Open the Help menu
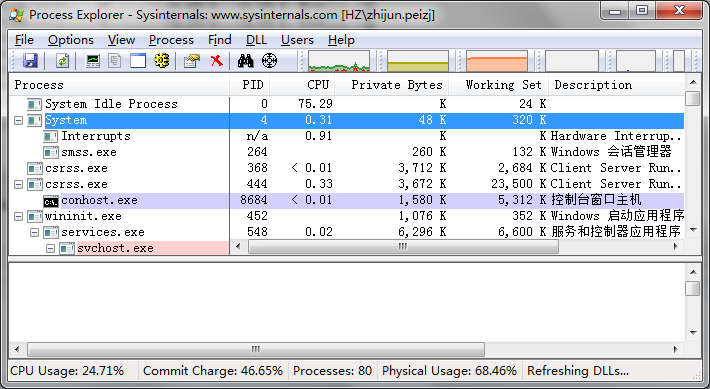 click(341, 40)
